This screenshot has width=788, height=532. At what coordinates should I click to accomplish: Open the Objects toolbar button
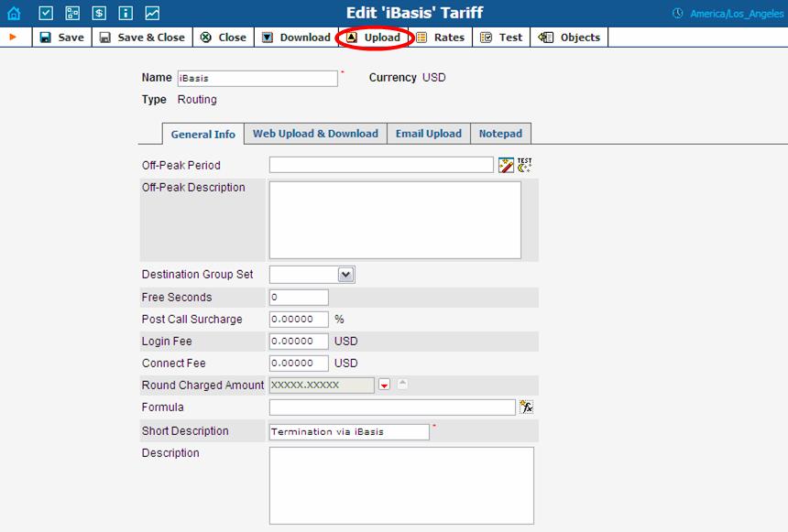569,38
